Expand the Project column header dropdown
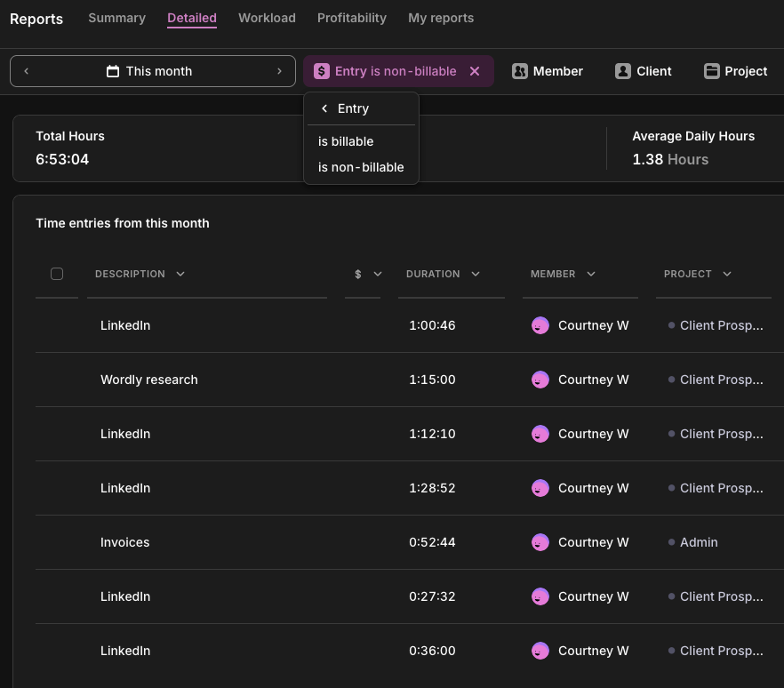The width and height of the screenshot is (784, 688). pos(727,274)
